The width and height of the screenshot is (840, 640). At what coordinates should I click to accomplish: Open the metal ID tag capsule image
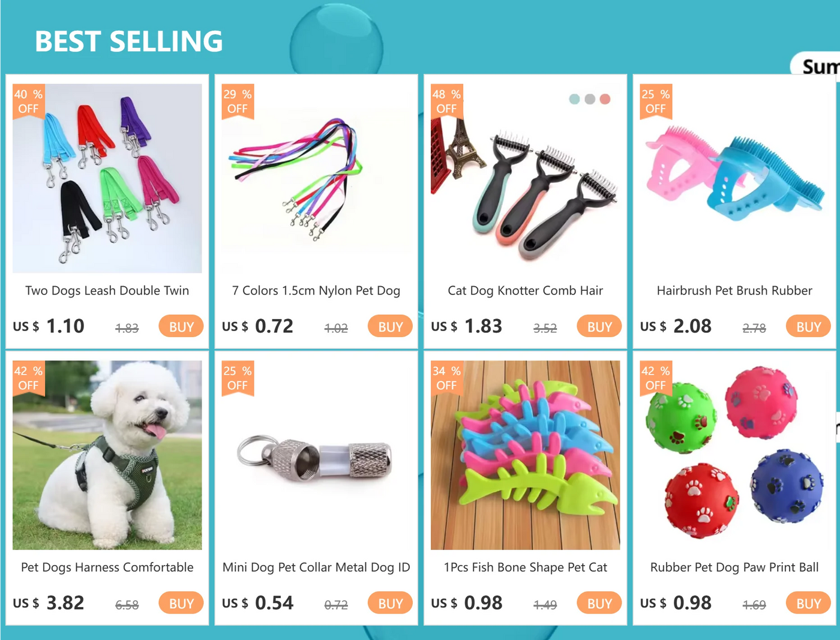click(x=316, y=455)
